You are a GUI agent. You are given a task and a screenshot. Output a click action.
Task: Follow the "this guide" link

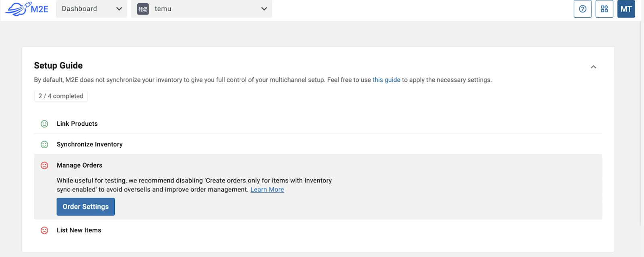point(386,80)
